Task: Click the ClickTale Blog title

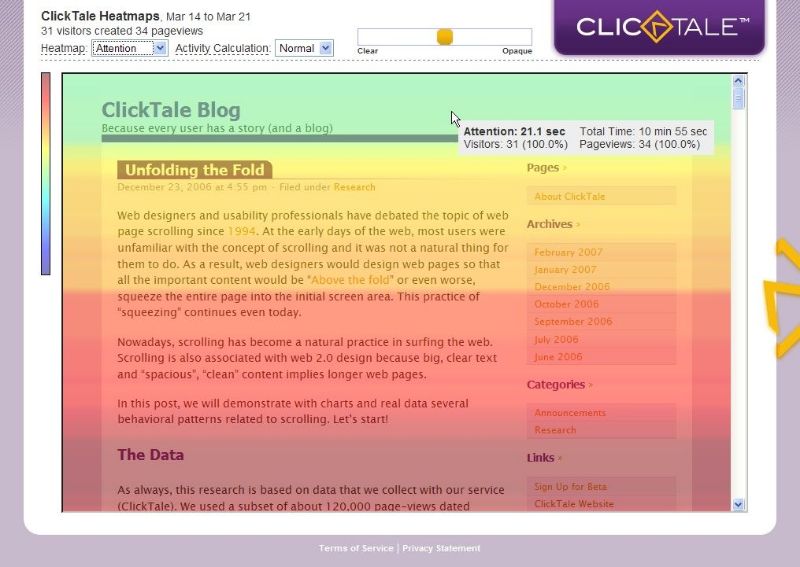Action: tap(171, 110)
